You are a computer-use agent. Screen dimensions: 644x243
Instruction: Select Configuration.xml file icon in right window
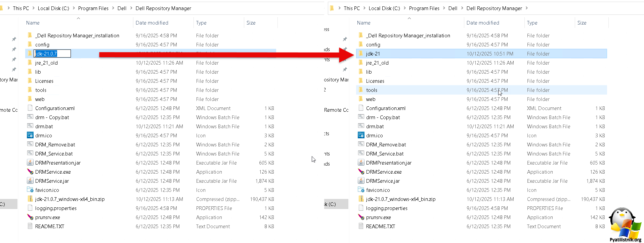click(361, 108)
